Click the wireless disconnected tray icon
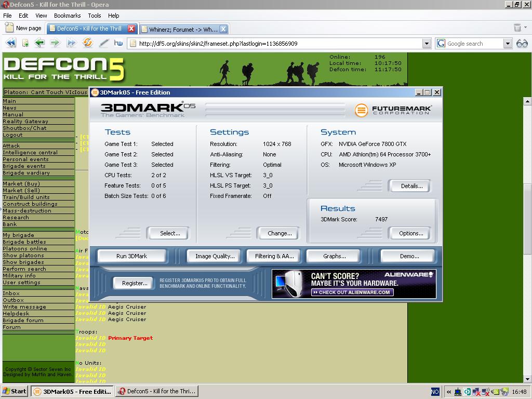The width and height of the screenshot is (532, 399). point(486,392)
